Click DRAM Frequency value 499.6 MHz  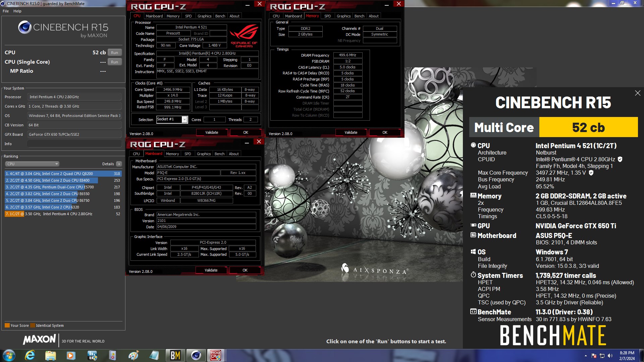tap(347, 55)
